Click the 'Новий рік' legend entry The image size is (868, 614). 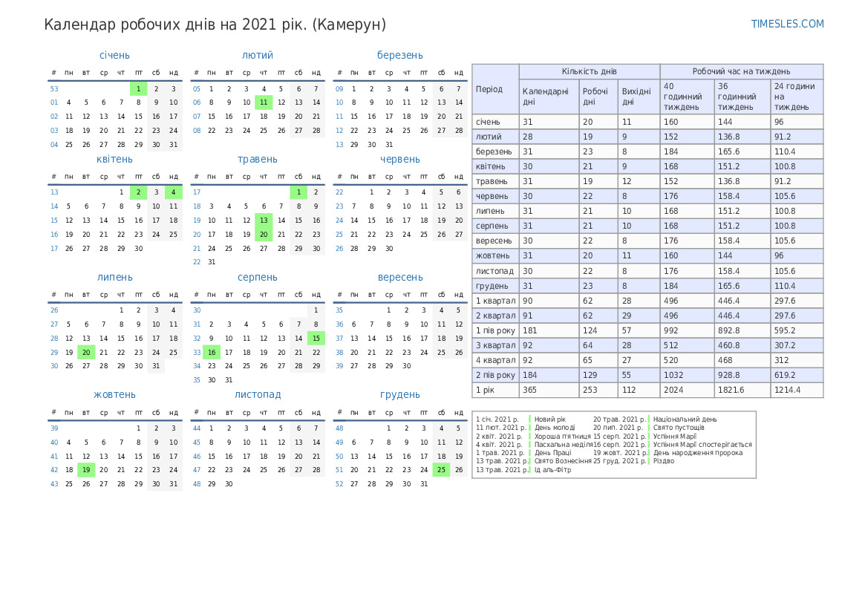point(550,419)
